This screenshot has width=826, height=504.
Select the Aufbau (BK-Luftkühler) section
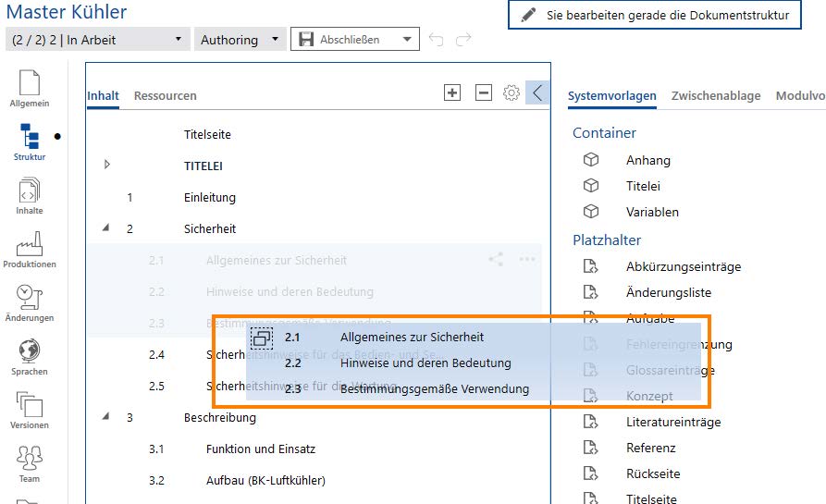(265, 480)
